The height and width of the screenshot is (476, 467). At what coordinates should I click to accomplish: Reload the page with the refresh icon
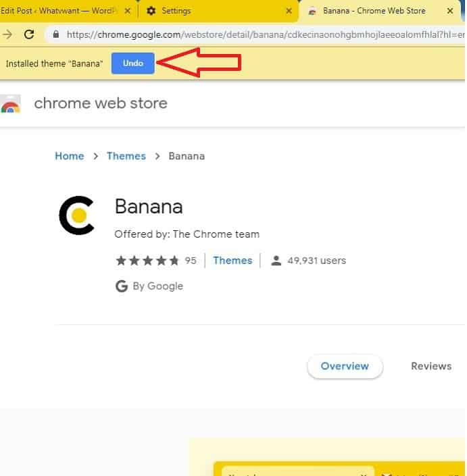click(29, 34)
